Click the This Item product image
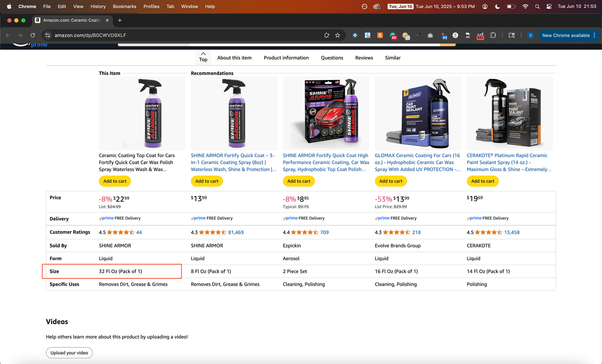602x364 pixels. [x=142, y=114]
